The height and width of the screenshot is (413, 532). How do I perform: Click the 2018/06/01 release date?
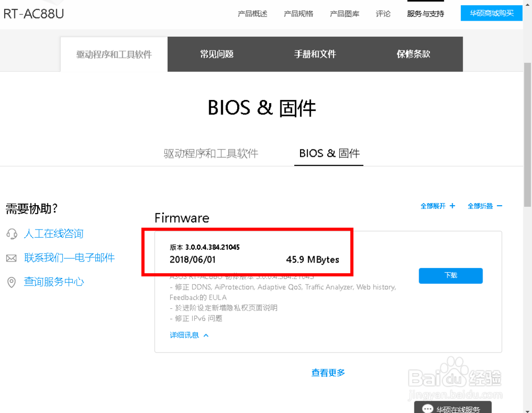[x=193, y=260]
